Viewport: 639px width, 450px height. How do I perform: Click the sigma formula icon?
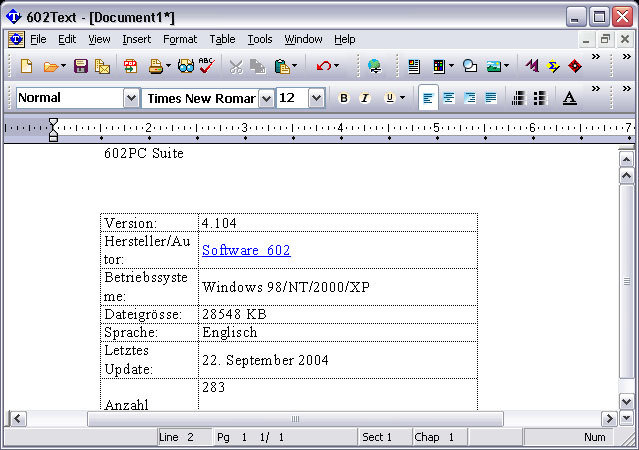pos(553,66)
